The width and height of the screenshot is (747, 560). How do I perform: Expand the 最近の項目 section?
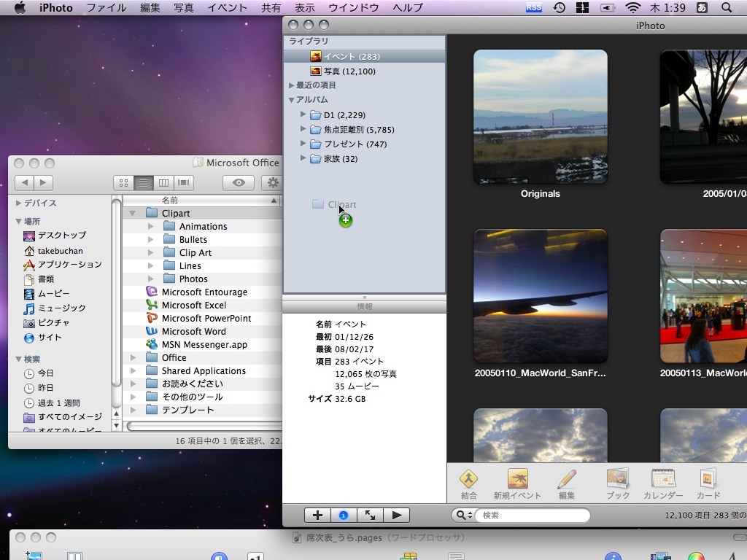click(x=292, y=85)
